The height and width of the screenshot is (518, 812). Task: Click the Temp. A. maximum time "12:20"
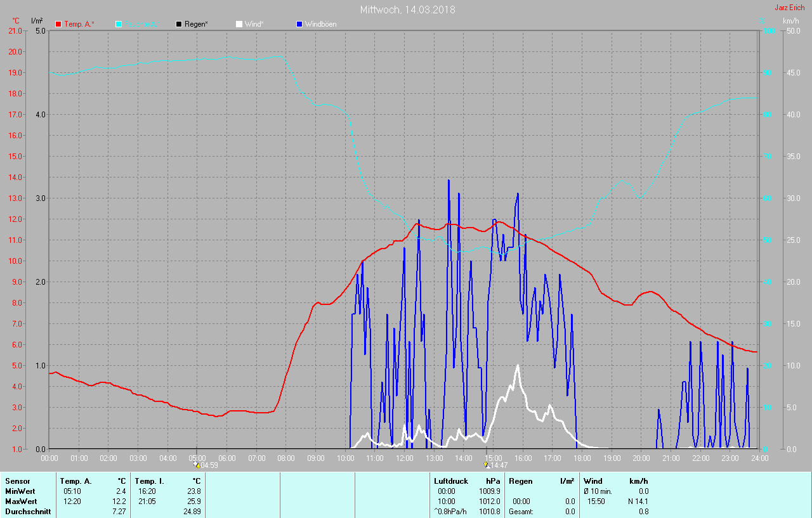(72, 502)
